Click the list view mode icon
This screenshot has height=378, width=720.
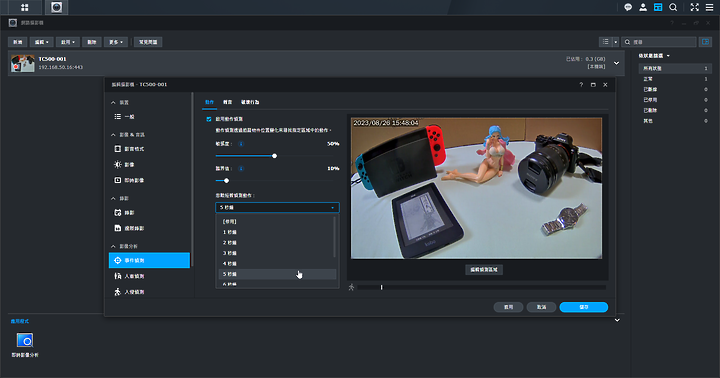point(606,42)
